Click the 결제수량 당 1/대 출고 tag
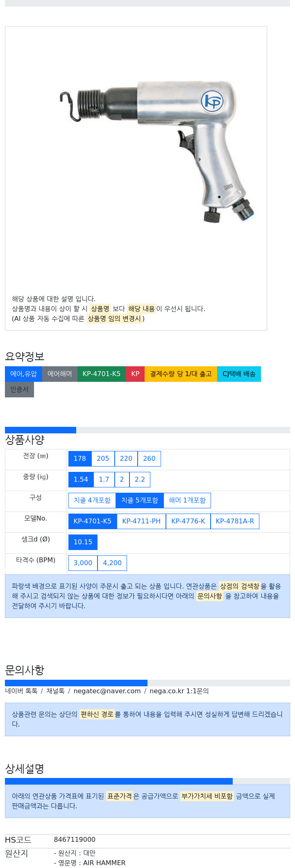 pos(181,374)
